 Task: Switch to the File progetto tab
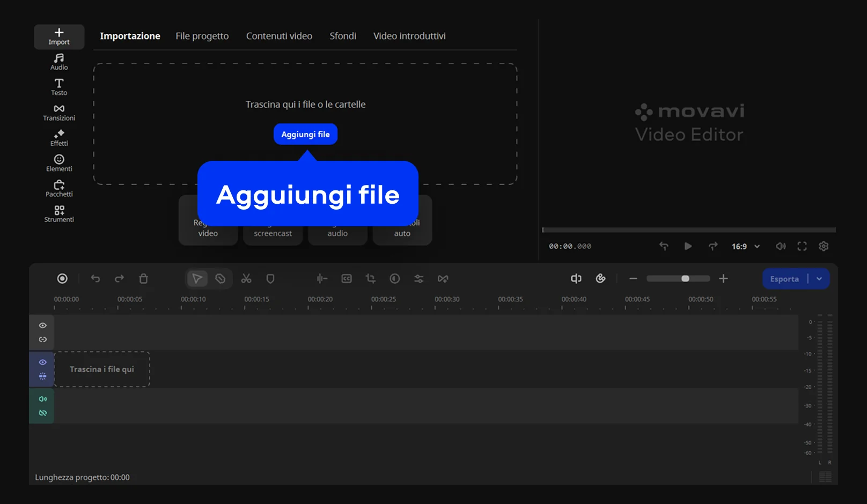coord(202,36)
